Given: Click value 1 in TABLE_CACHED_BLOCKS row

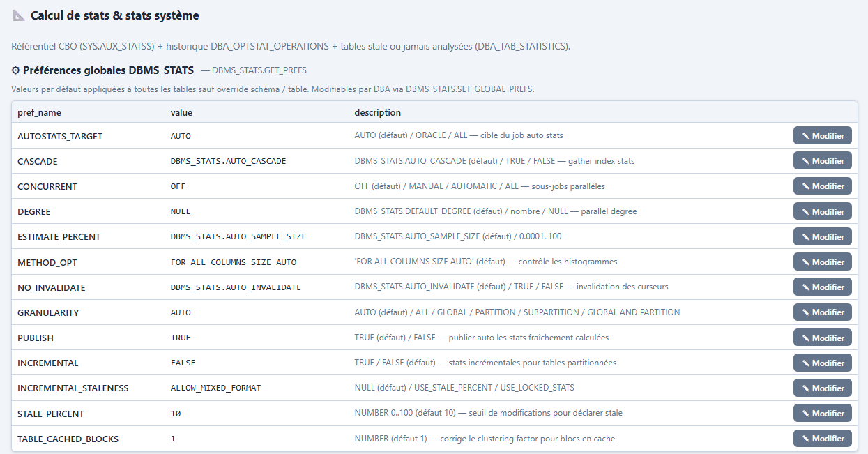Looking at the screenshot, I should 174,439.
